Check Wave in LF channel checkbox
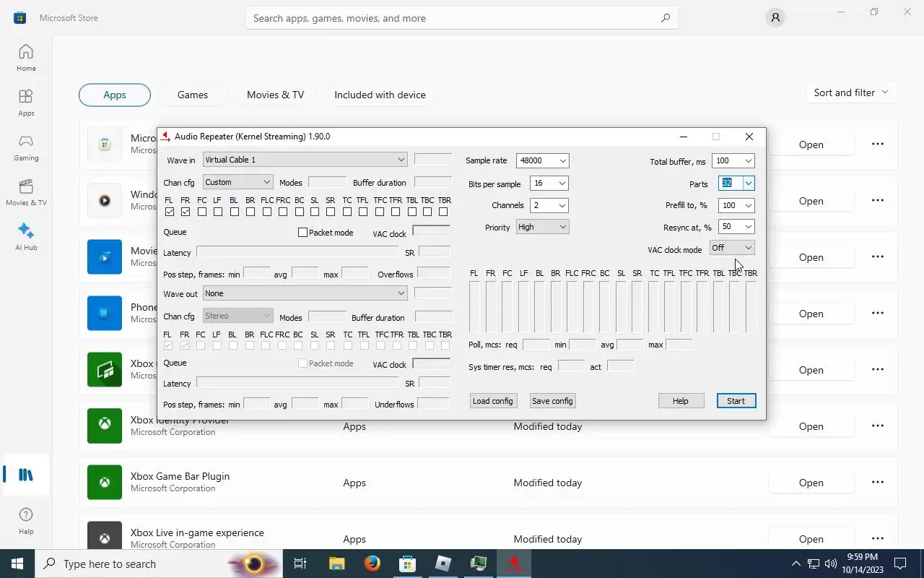924x578 pixels. click(x=218, y=212)
